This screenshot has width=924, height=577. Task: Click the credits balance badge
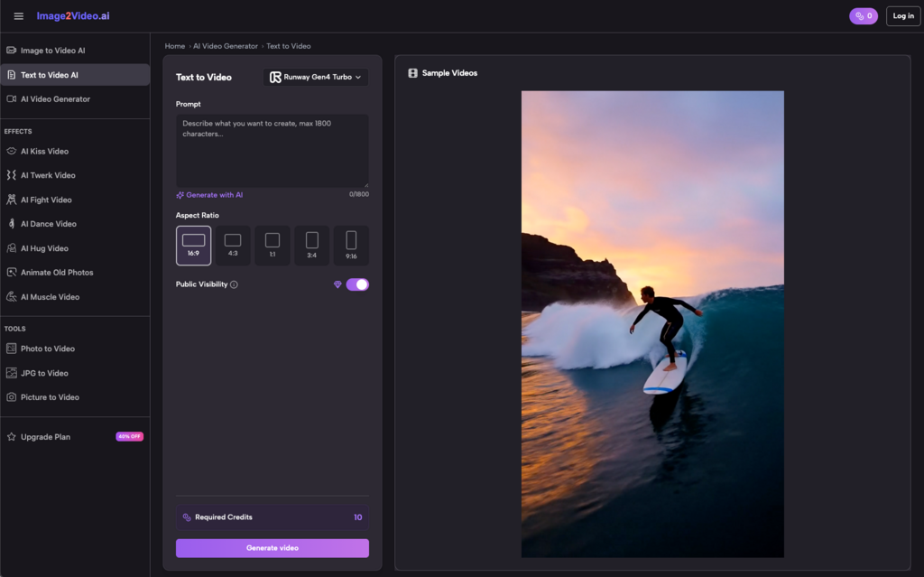click(863, 16)
